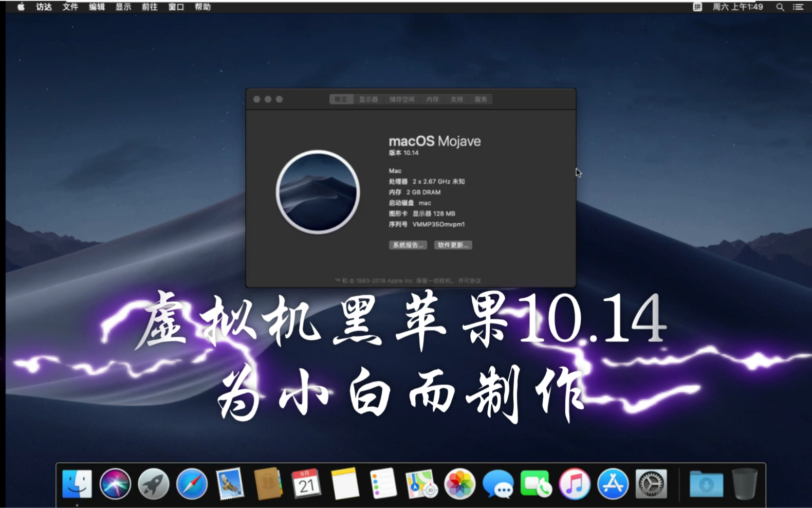The width and height of the screenshot is (812, 508).
Task: Click startup disk value mac
Action: click(425, 203)
